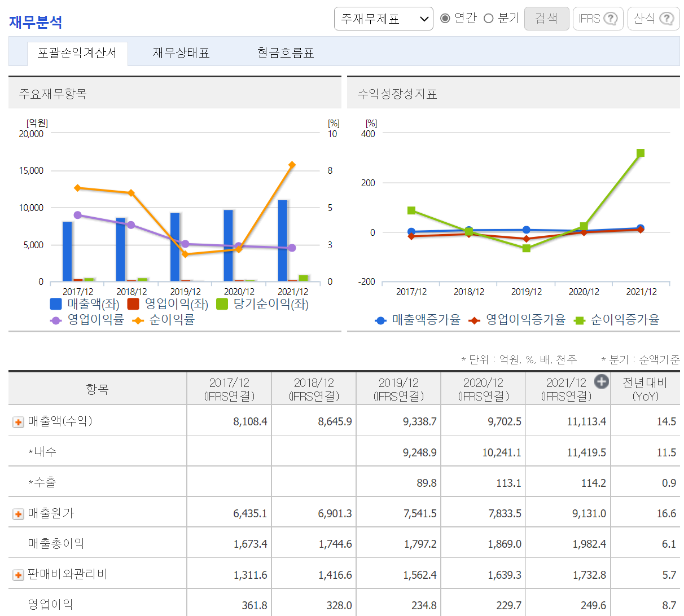Toggle 당기순이익(좌) green legend marker
The height and width of the screenshot is (616, 684).
pyautogui.click(x=222, y=304)
